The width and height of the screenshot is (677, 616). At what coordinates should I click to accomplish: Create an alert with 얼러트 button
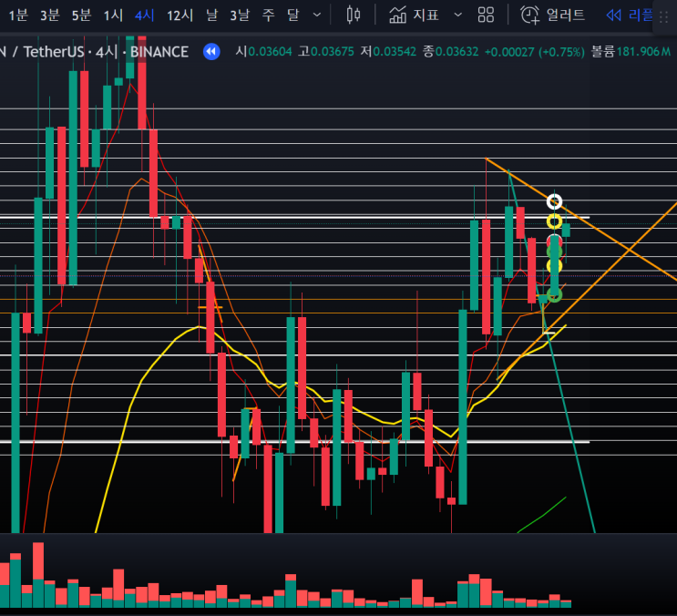coord(553,15)
